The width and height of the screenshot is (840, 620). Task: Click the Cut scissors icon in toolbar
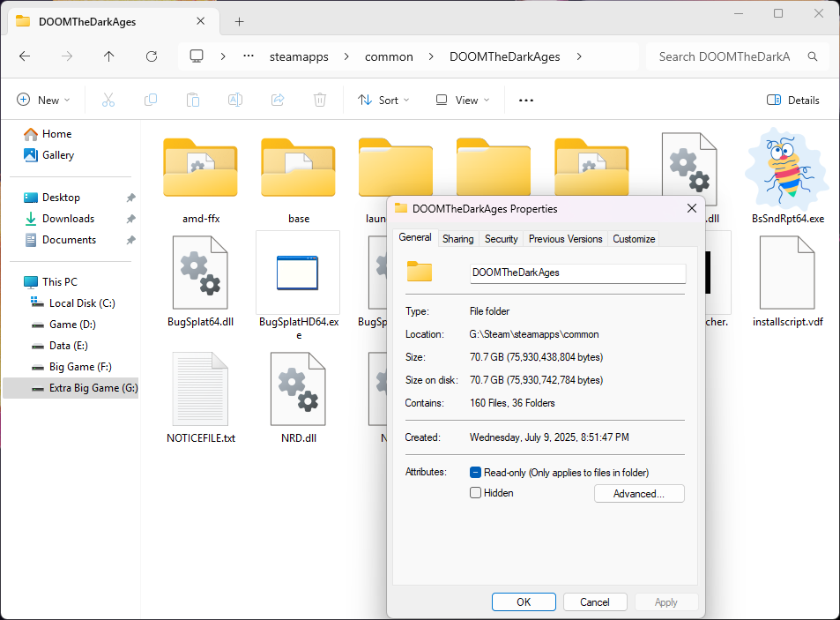[108, 101]
